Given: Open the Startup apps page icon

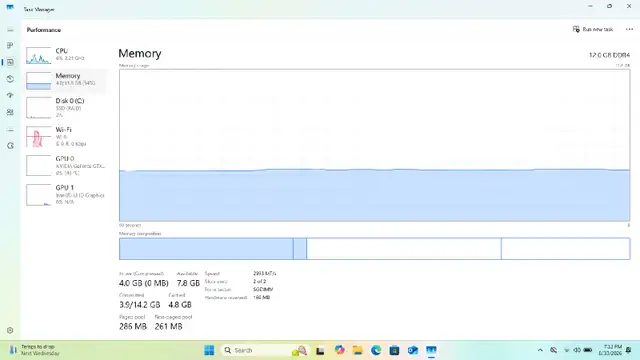Looking at the screenshot, I should [10, 95].
